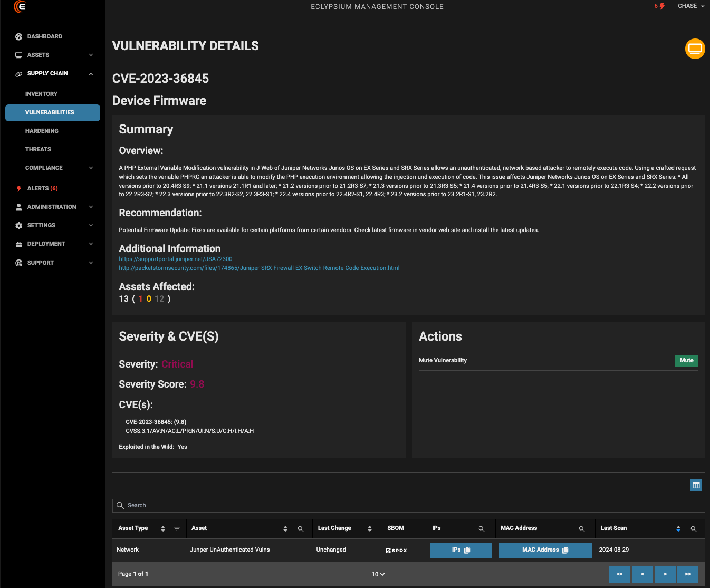Expand the Compliance submenu chevron
Screen dimensions: 710x588
pos(91,168)
